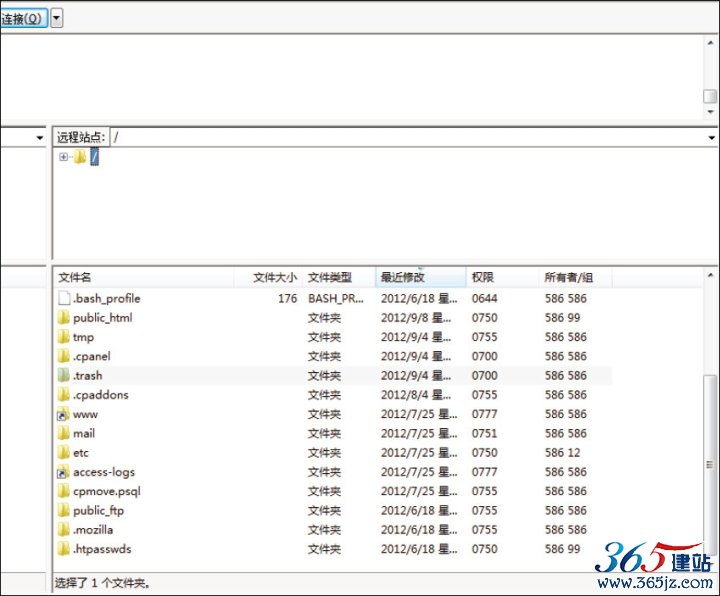Click the root folder icon in remote tree
The image size is (720, 596).
coord(80,157)
